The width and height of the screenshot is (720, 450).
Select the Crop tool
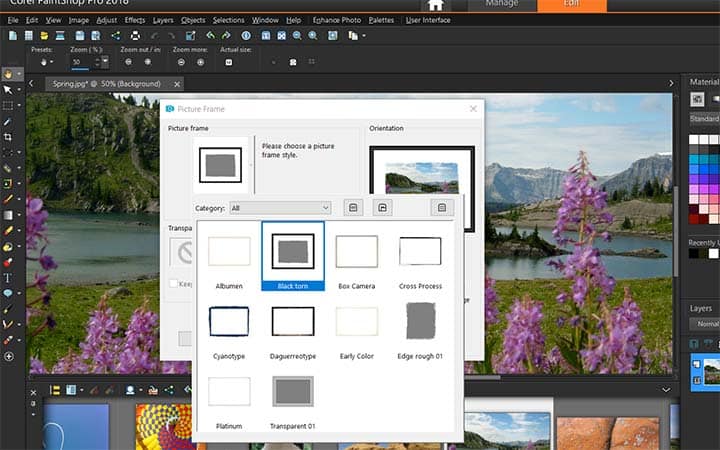pos(8,137)
